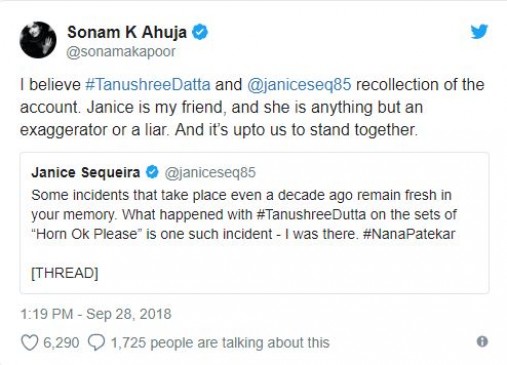
Task: Open the @janiceseq85 handle in quoted tweet header
Action: tap(210, 173)
